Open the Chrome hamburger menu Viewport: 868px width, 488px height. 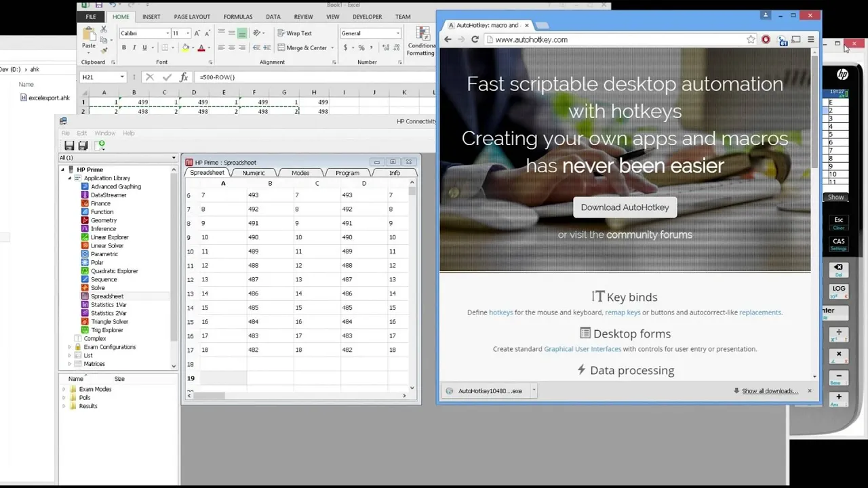[x=810, y=39]
